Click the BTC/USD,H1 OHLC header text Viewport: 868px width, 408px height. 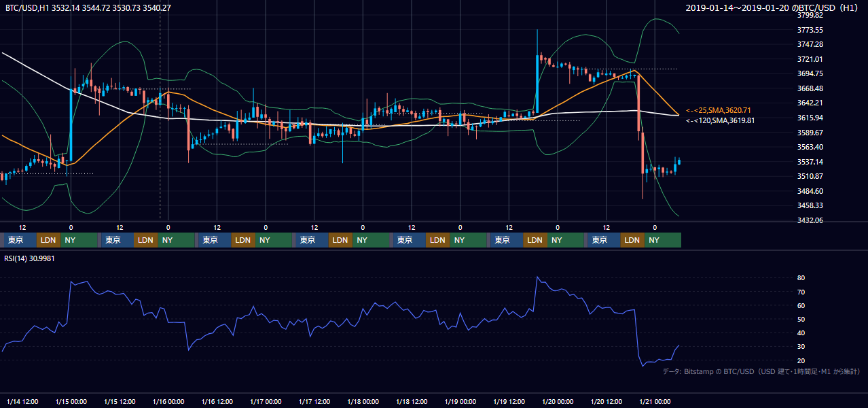point(88,8)
